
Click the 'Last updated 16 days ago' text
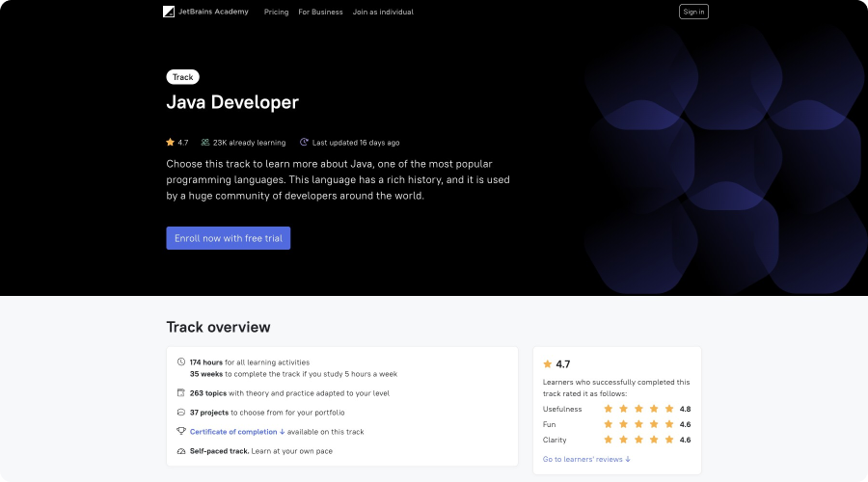point(356,143)
